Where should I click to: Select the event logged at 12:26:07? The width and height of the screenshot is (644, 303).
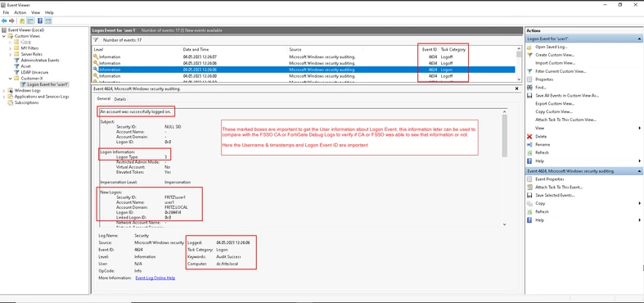click(x=304, y=57)
